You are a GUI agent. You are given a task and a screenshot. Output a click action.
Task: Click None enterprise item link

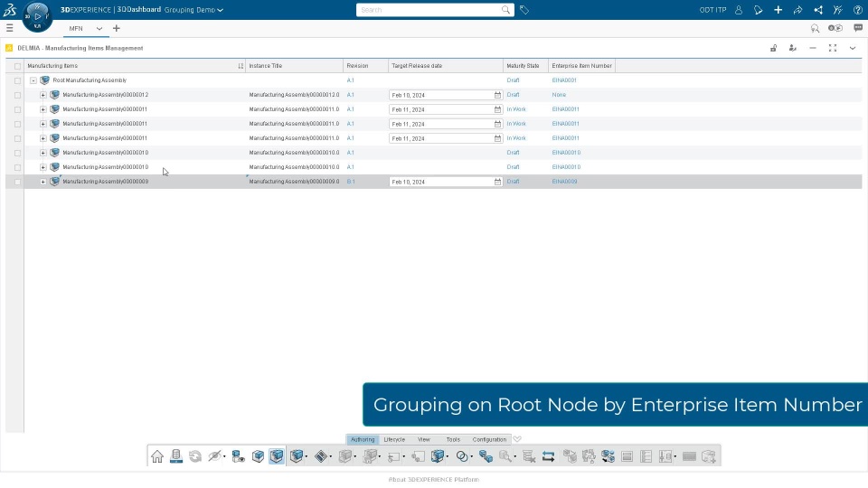(559, 95)
